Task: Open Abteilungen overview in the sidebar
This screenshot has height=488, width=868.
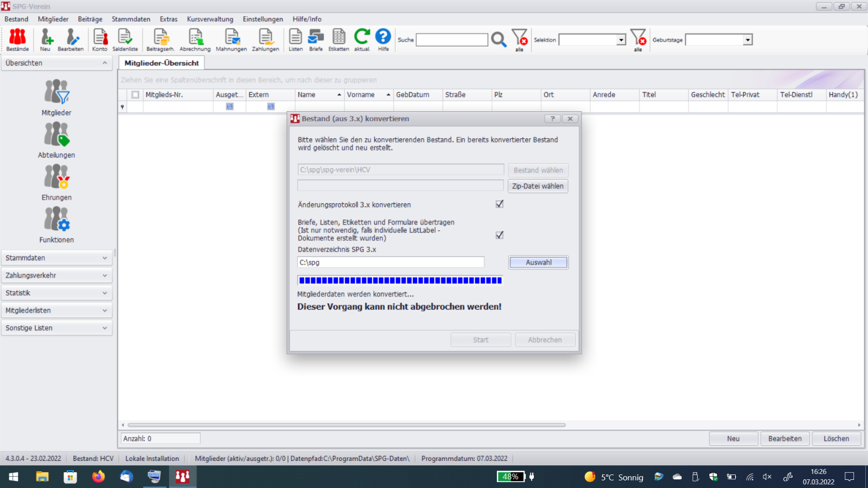Action: pos(56,140)
